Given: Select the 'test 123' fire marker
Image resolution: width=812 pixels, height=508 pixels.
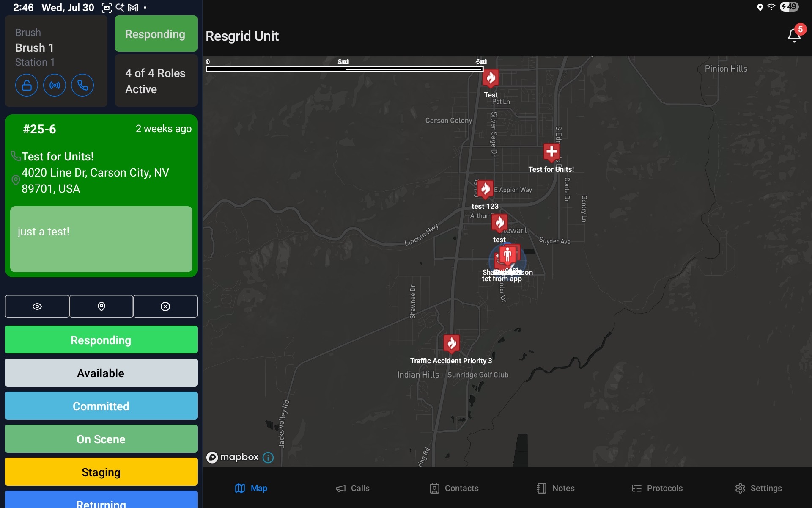Looking at the screenshot, I should [x=485, y=189].
